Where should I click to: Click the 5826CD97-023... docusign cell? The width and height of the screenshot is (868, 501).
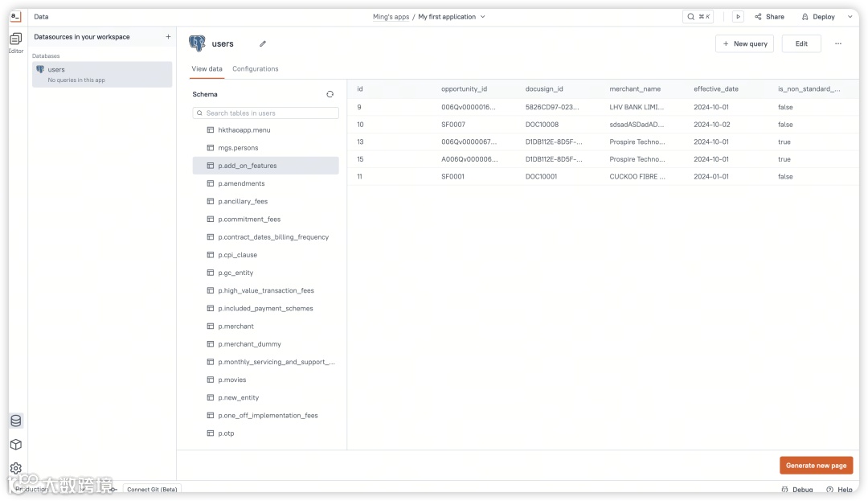pos(552,107)
